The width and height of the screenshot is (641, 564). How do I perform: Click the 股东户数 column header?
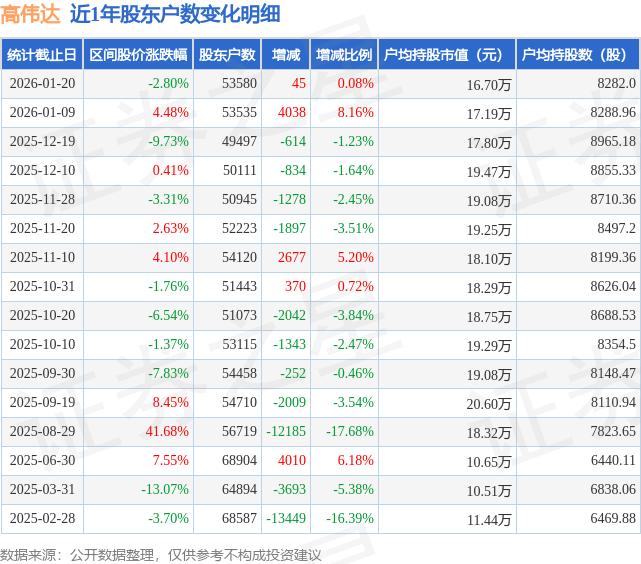227,54
